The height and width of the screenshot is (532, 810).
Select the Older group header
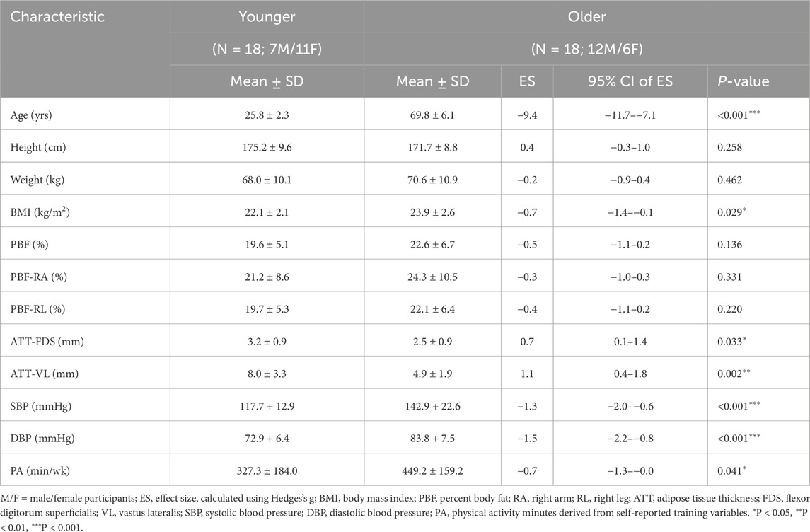pyautogui.click(x=587, y=16)
